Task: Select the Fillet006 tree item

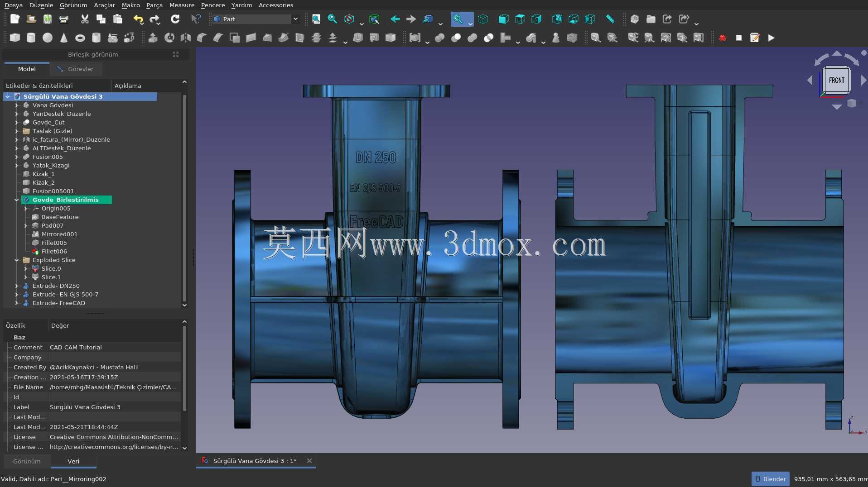Action: 54,251
